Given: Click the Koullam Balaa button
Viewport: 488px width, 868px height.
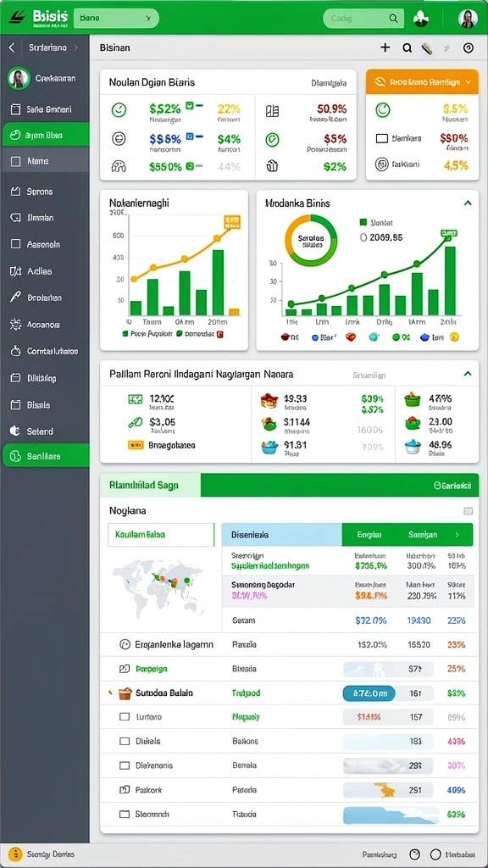Looking at the screenshot, I should 161,535.
